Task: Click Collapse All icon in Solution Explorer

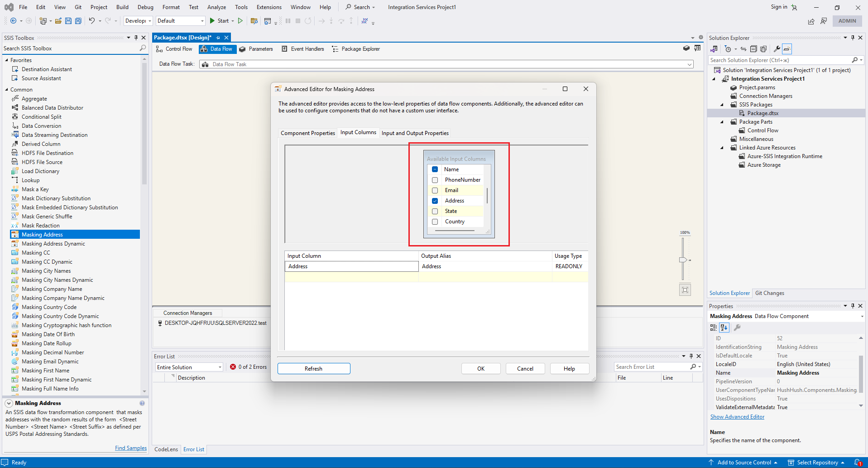Action: pos(753,49)
